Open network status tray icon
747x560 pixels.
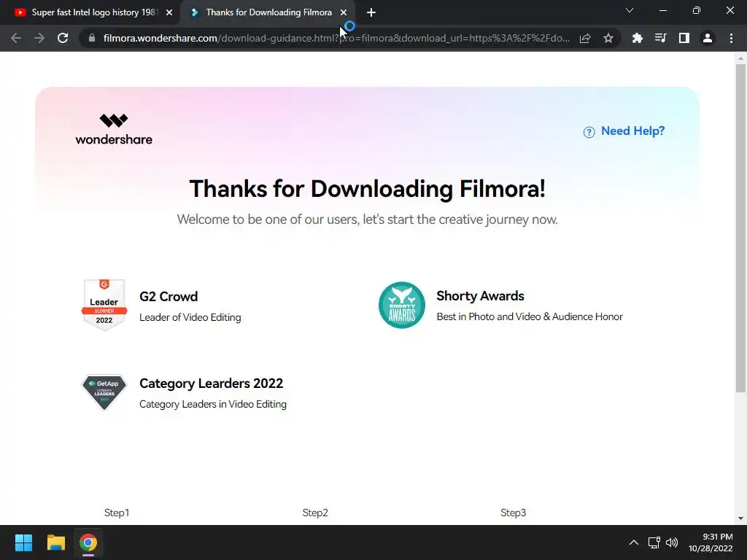(x=654, y=542)
